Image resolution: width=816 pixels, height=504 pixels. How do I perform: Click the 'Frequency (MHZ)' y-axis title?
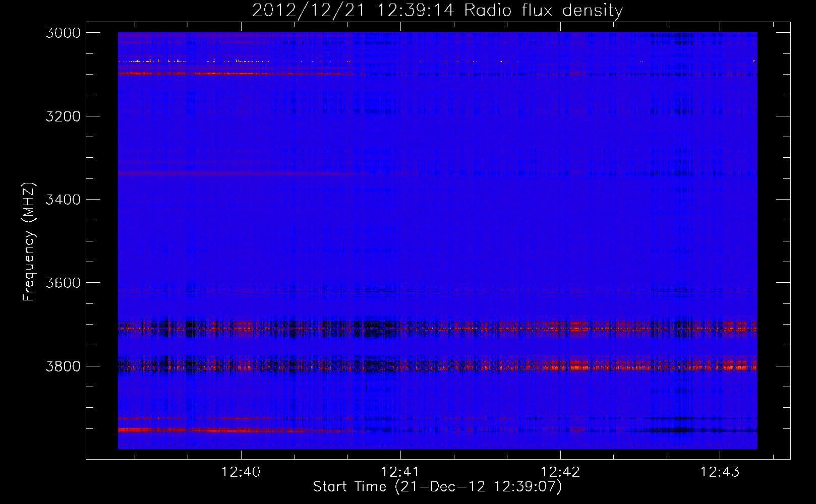[x=29, y=242]
